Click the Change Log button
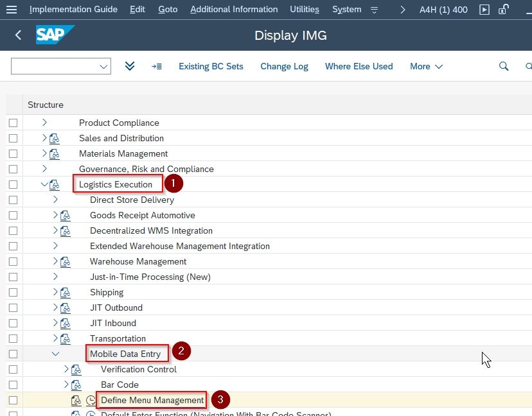The image size is (532, 416). 285,67
